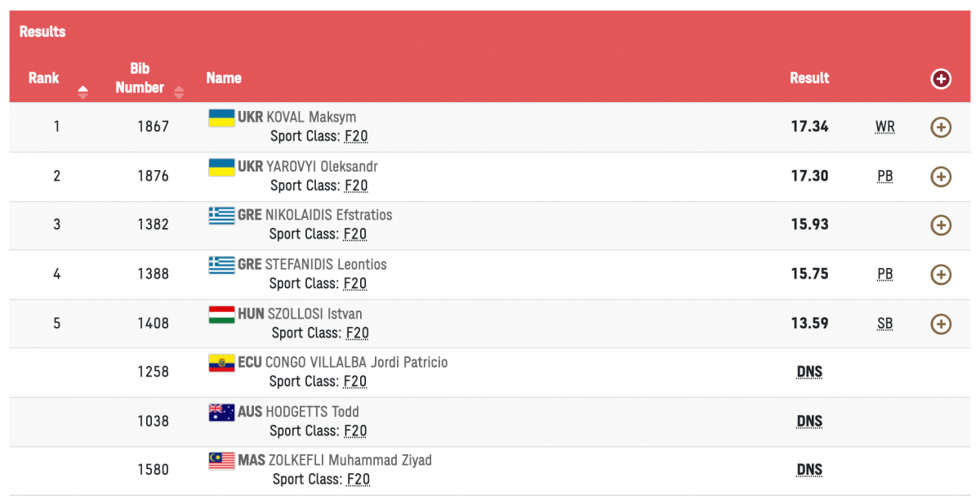Click F20 sport class under Koval Maksym
The height and width of the screenshot is (500, 980).
356,136
